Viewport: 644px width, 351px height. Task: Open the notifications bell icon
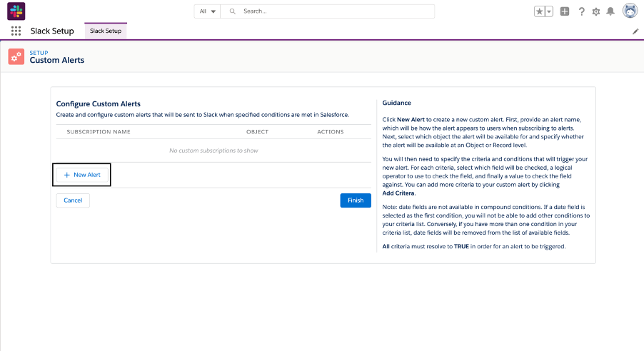pyautogui.click(x=610, y=11)
